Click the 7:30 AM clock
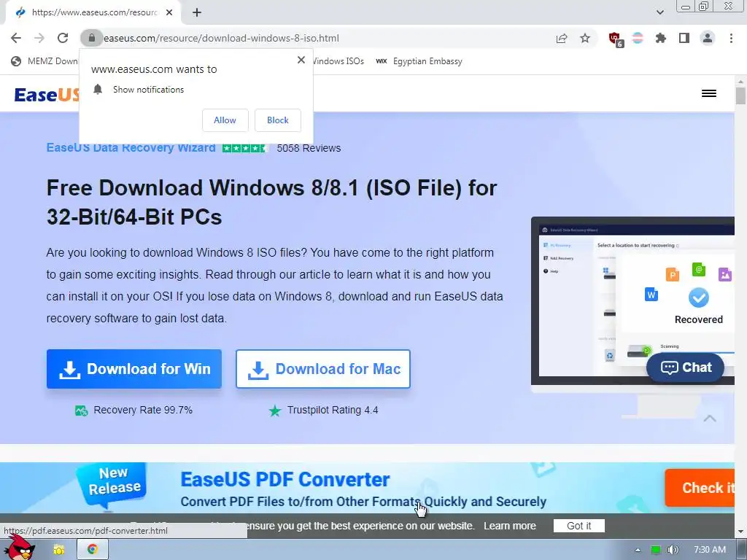The height and width of the screenshot is (560, 747). coord(710,550)
